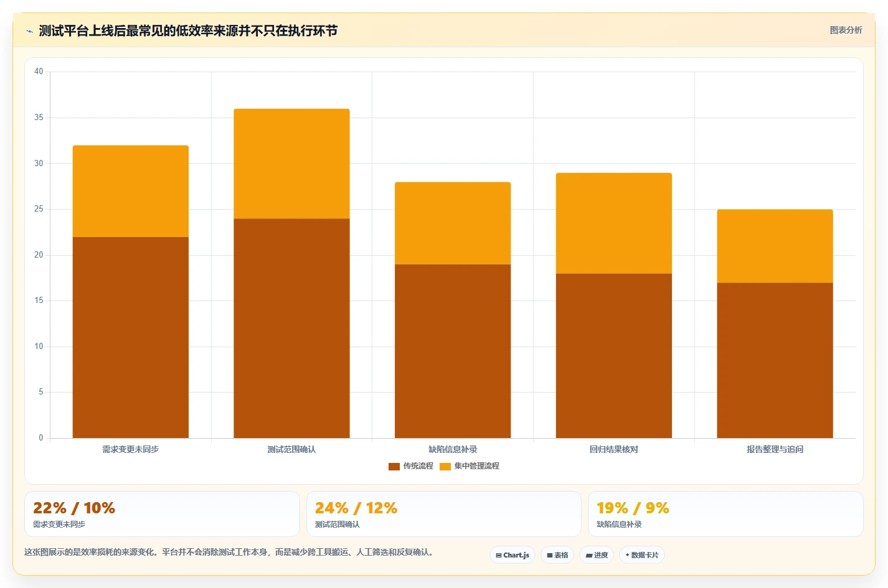Click the orange 集中管理流程 bar segment for 测试范围确认
This screenshot has width=888, height=588.
pos(291,164)
